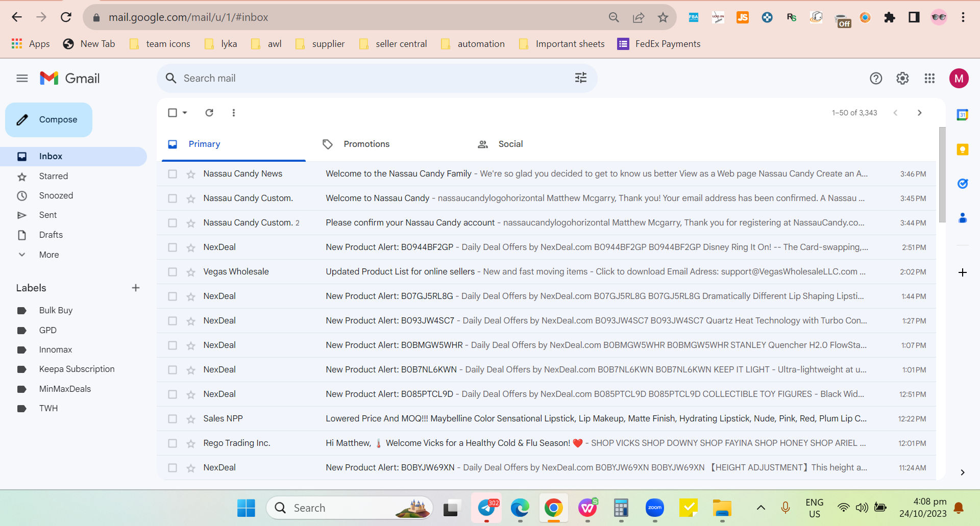The width and height of the screenshot is (980, 526).
Task: Open the Chrome extensions puzzle icon
Action: pos(890,17)
